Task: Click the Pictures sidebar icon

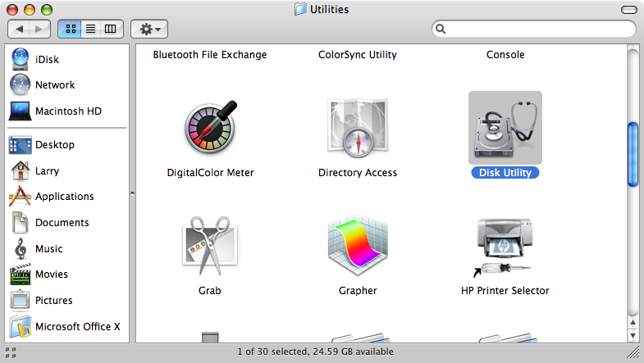Action: [20, 300]
